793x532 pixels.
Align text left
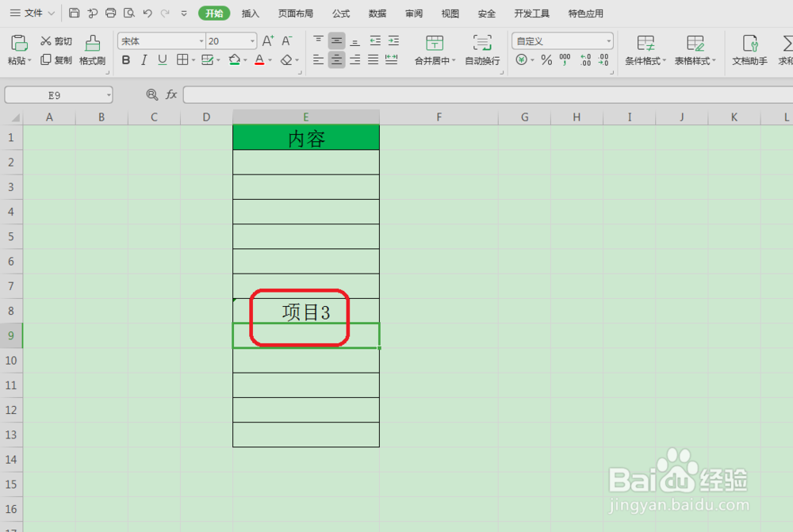point(318,59)
